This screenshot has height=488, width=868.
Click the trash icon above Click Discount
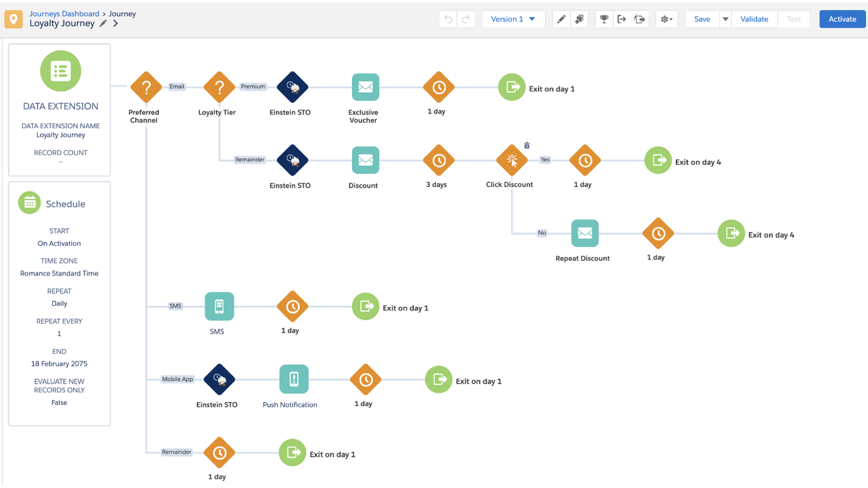526,145
